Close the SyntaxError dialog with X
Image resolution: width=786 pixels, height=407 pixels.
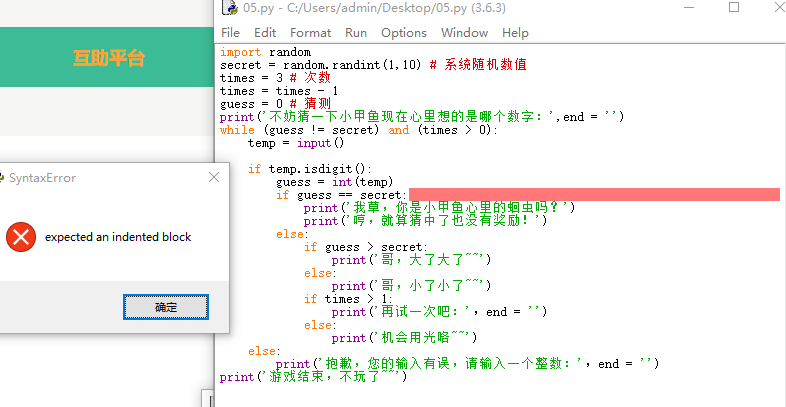pyautogui.click(x=213, y=178)
